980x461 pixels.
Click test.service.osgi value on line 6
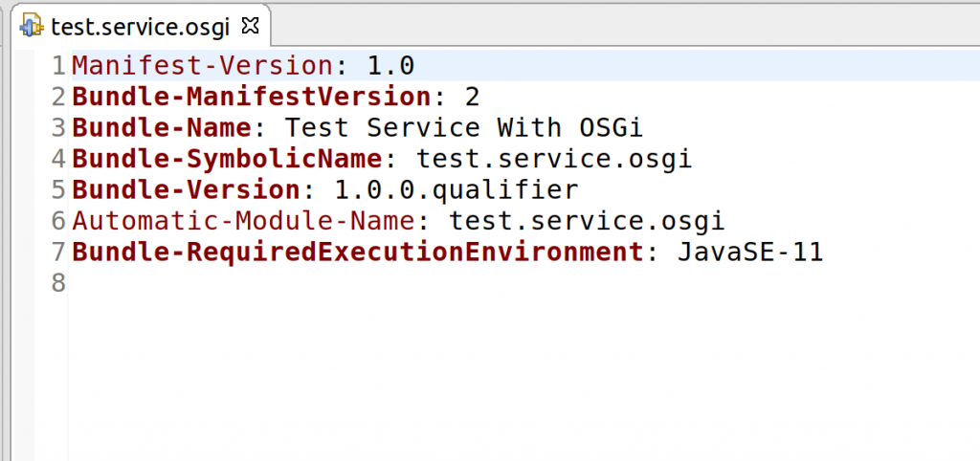click(x=587, y=221)
